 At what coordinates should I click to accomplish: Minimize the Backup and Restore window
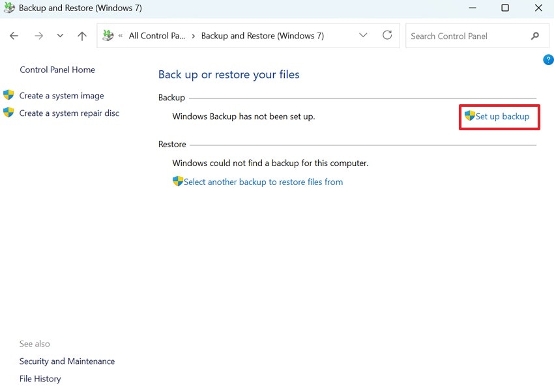click(473, 8)
